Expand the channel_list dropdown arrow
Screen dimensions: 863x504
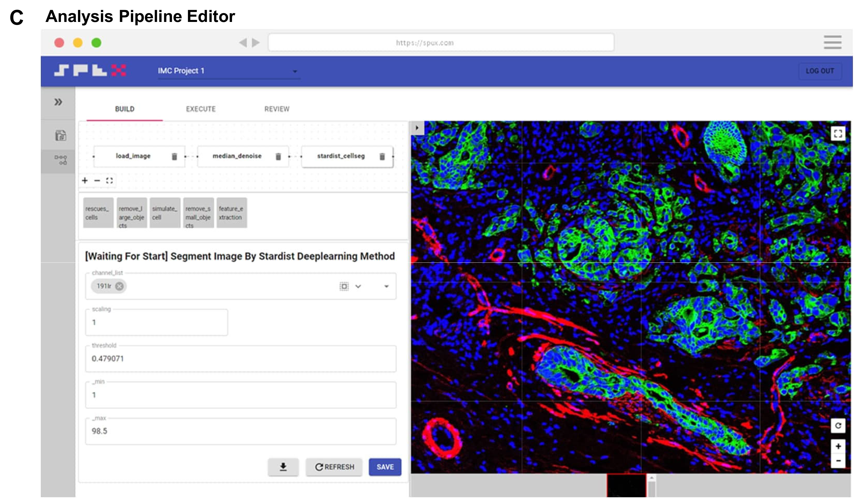(x=386, y=286)
